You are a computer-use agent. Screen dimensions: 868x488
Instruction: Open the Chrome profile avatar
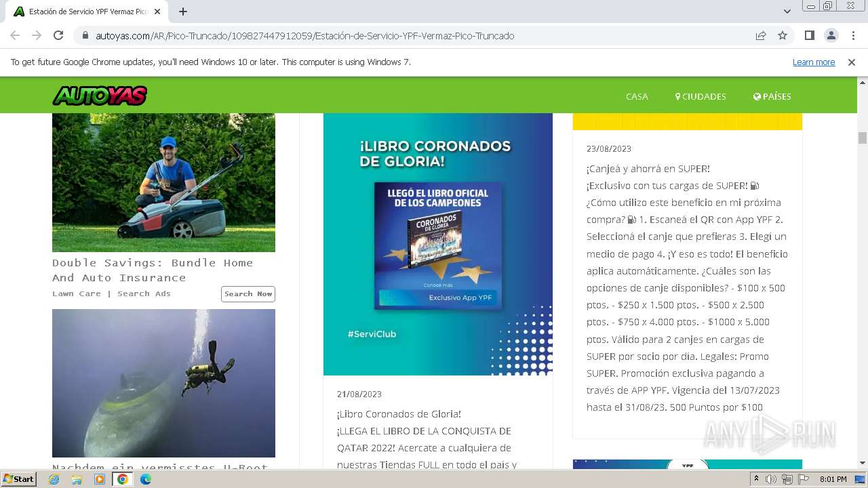pos(831,35)
